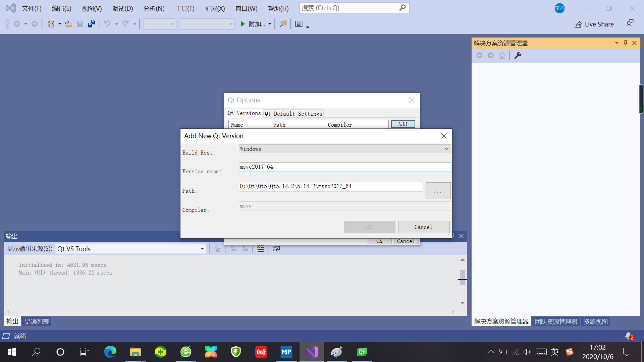Click the output panel vertical scrollbar thumb
This screenshot has height=362, width=644.
tap(463, 277)
